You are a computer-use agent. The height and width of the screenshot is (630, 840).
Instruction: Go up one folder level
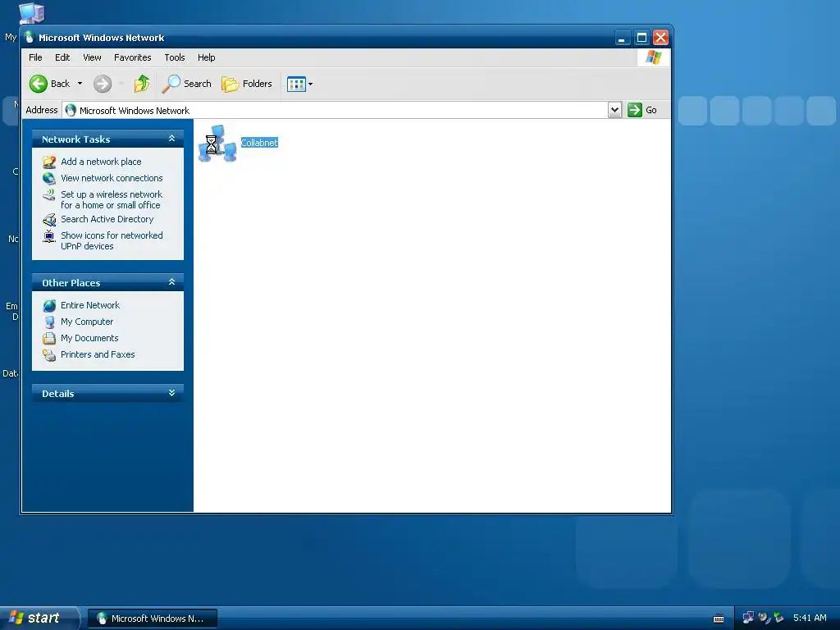142,84
